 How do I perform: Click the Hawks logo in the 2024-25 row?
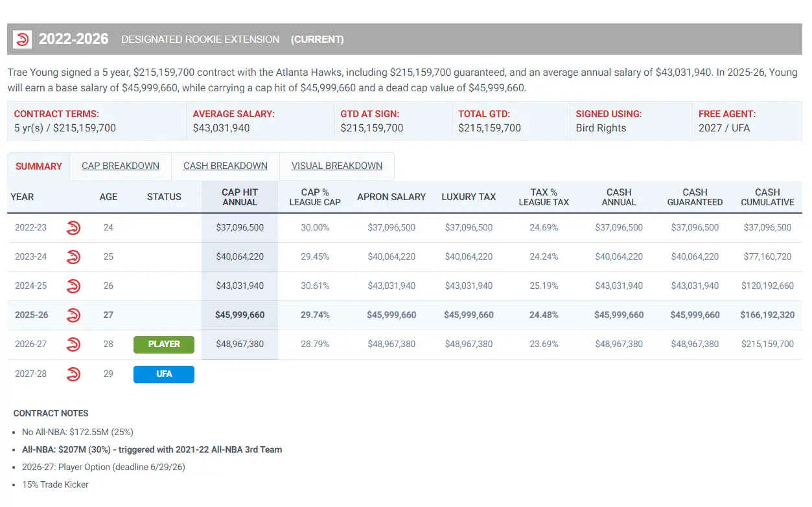pyautogui.click(x=74, y=286)
